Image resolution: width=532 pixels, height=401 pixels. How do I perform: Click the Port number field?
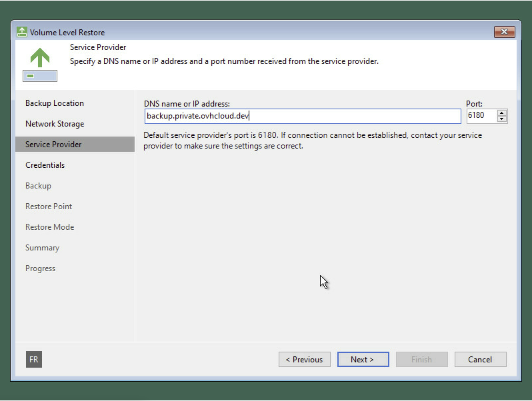[481, 116]
